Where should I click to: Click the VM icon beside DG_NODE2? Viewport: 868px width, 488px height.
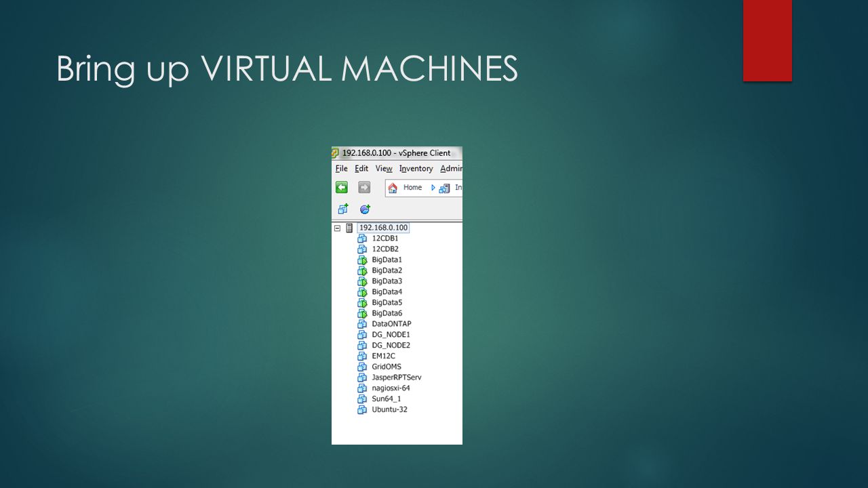362,346
